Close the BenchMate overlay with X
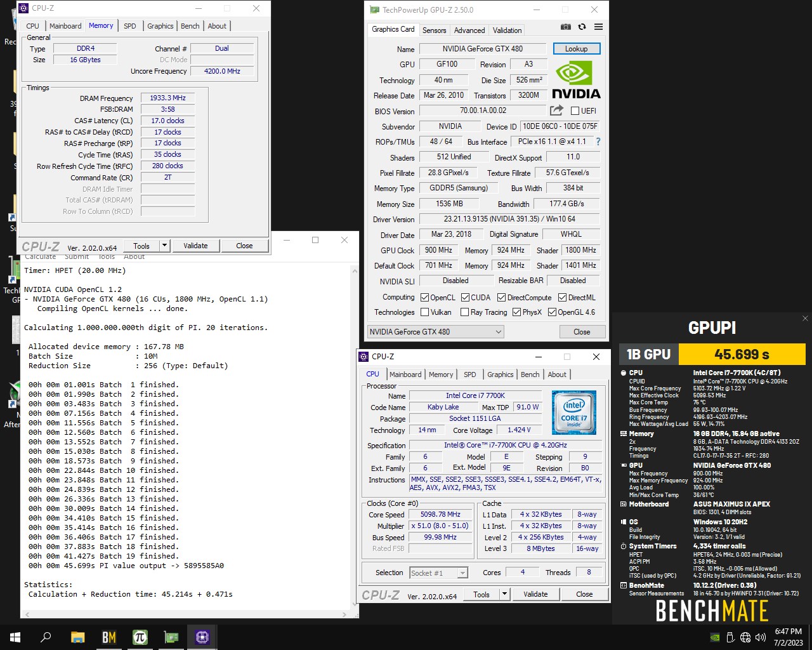812x650 pixels. point(805,318)
